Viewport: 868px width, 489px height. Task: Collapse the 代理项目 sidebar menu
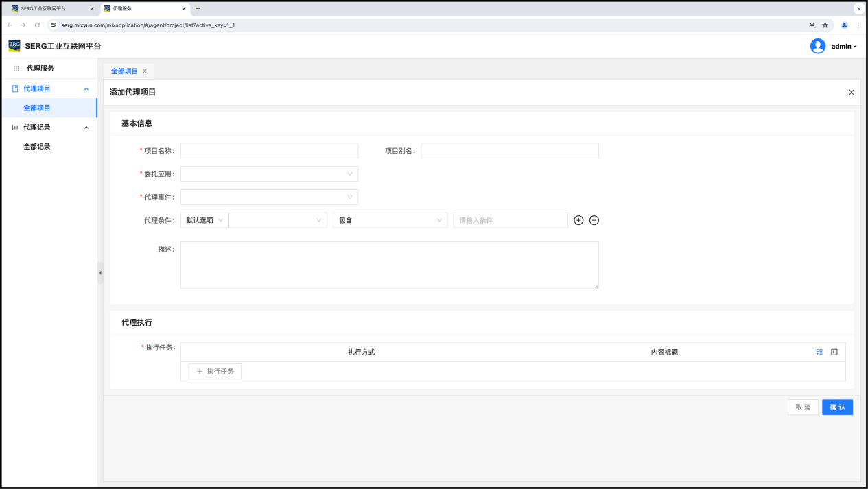pyautogui.click(x=86, y=88)
